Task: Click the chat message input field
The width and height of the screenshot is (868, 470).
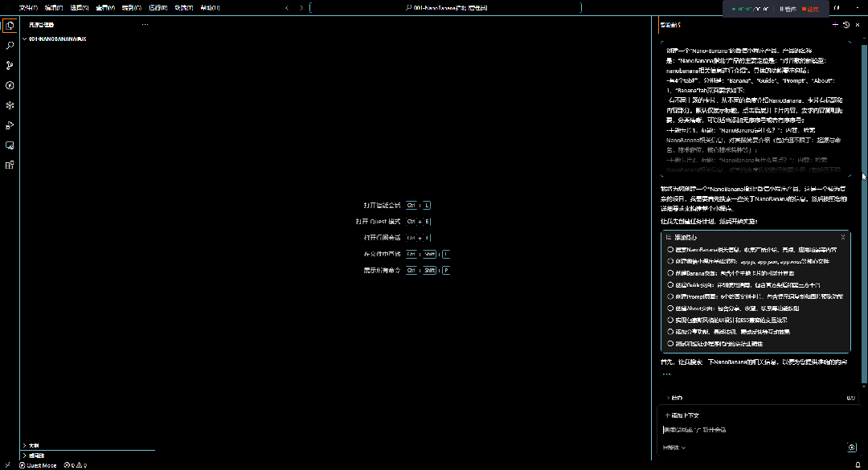Action: click(x=747, y=430)
